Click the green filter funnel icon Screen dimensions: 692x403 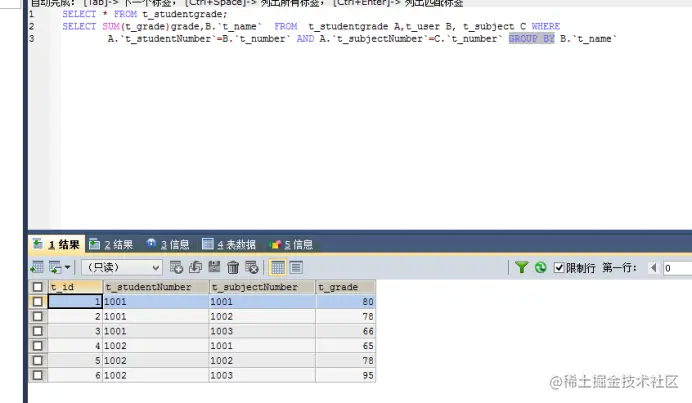pyautogui.click(x=521, y=267)
